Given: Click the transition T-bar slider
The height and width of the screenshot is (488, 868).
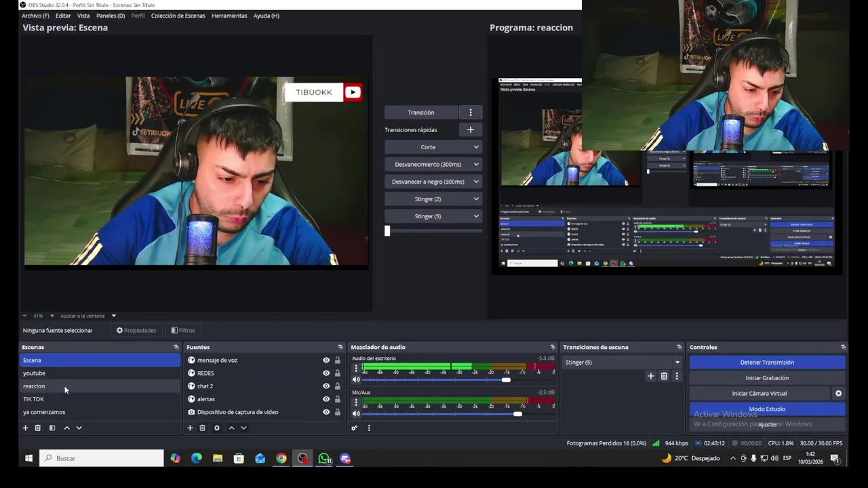Looking at the screenshot, I should coord(387,231).
